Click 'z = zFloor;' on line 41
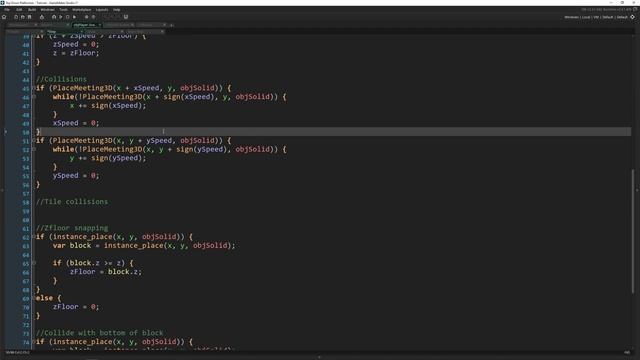 [x=76, y=53]
